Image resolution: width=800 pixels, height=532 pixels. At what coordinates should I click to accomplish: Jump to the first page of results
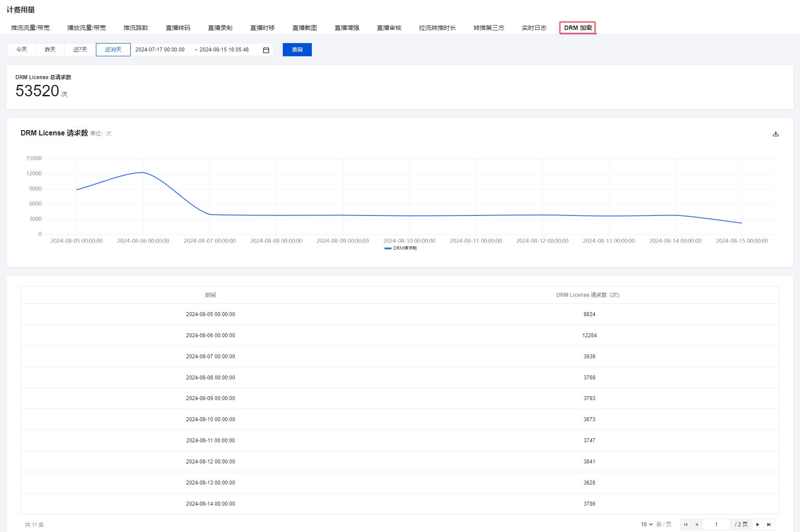tap(685, 524)
